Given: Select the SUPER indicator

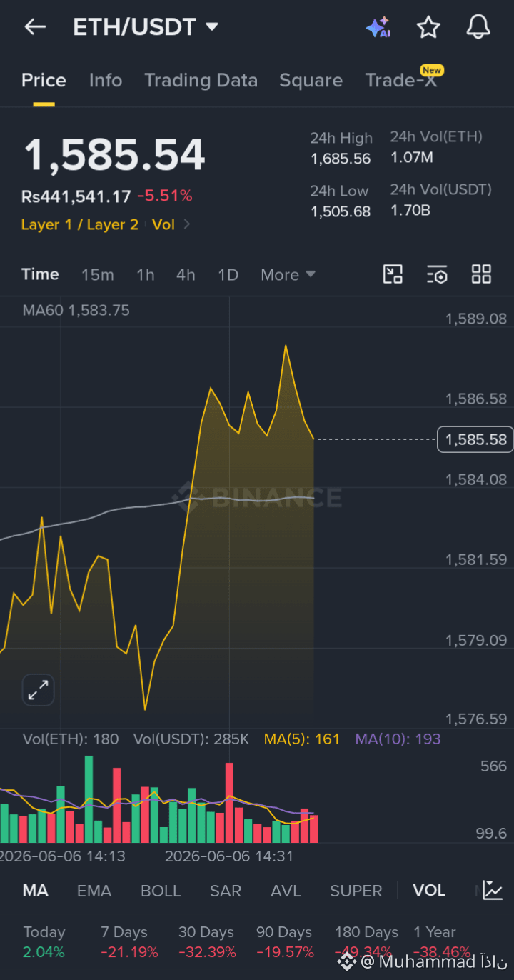Looking at the screenshot, I should (356, 891).
